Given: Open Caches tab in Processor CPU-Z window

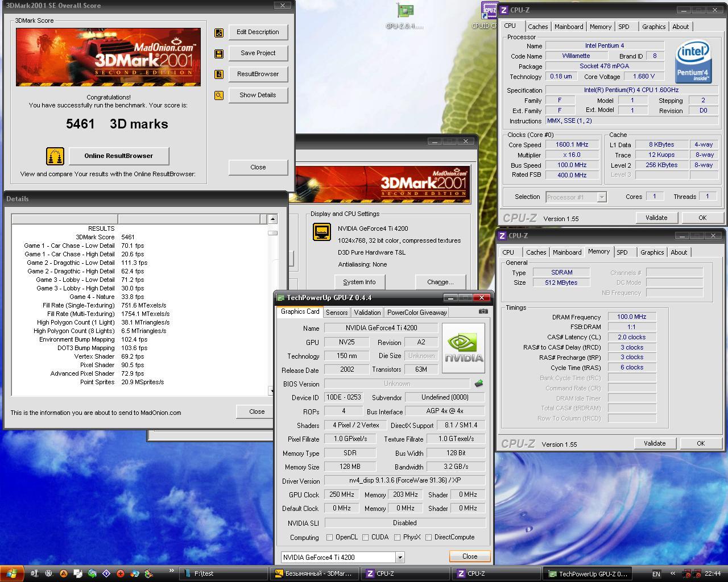Looking at the screenshot, I should pos(538,27).
